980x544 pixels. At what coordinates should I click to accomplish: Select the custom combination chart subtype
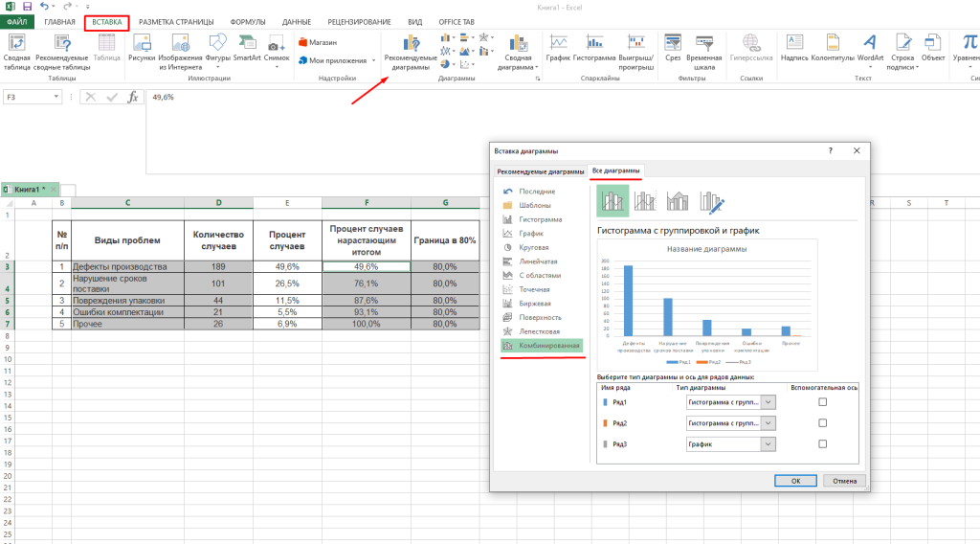[x=712, y=201]
